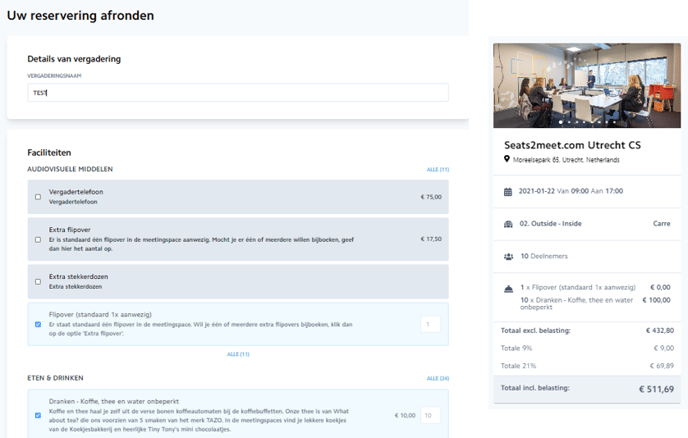Enable the Extra flipover option checkbox

[38, 239]
